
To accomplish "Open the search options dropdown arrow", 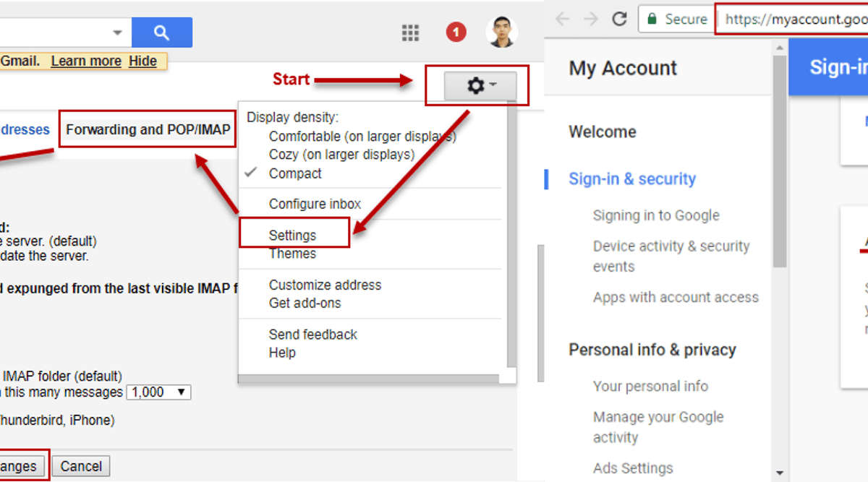I will [116, 32].
